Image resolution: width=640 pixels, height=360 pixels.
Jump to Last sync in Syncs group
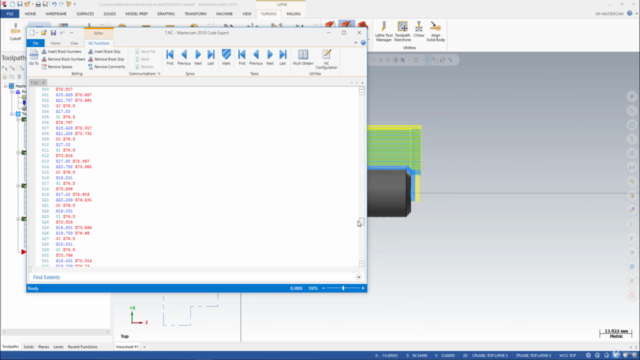(211, 57)
